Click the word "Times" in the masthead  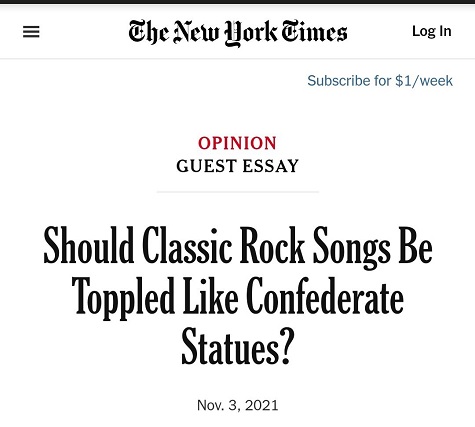pos(314,31)
